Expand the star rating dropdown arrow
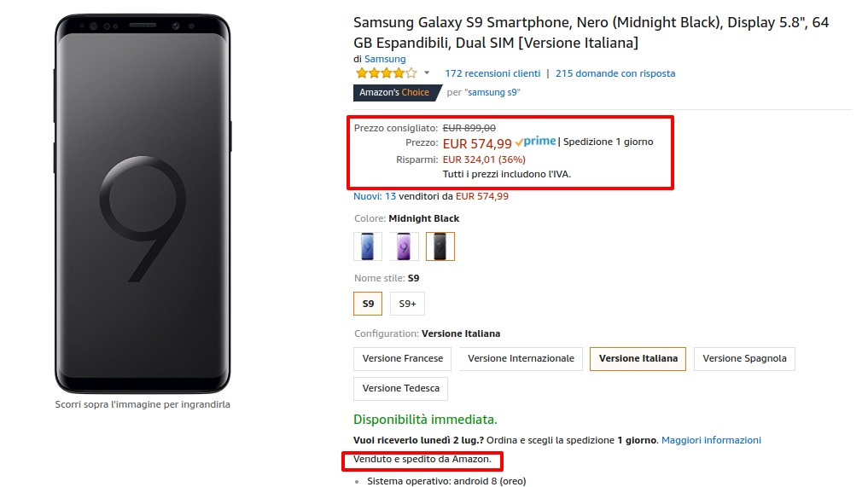The width and height of the screenshot is (868, 487). 427,73
